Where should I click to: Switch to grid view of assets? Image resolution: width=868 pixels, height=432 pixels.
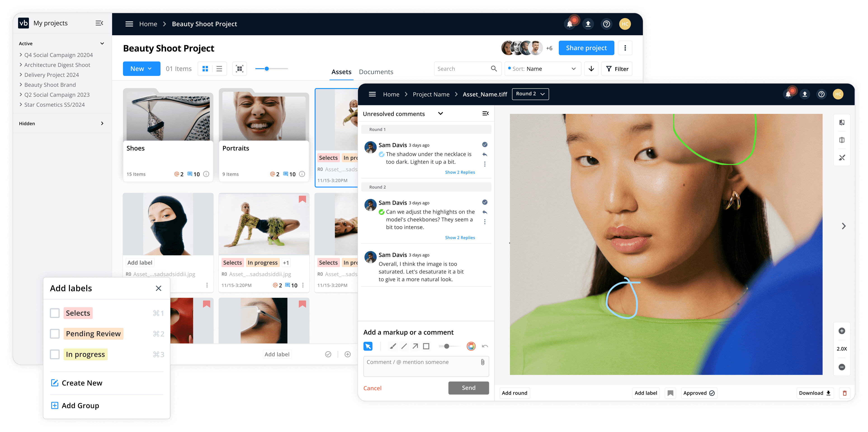[205, 68]
